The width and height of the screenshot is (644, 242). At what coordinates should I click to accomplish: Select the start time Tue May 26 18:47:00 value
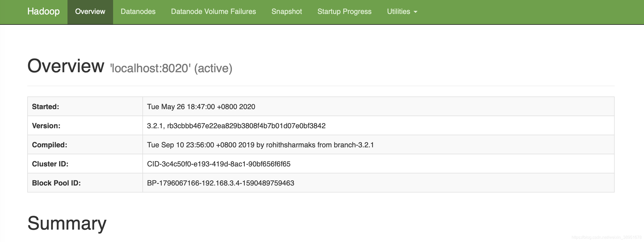pyautogui.click(x=201, y=107)
